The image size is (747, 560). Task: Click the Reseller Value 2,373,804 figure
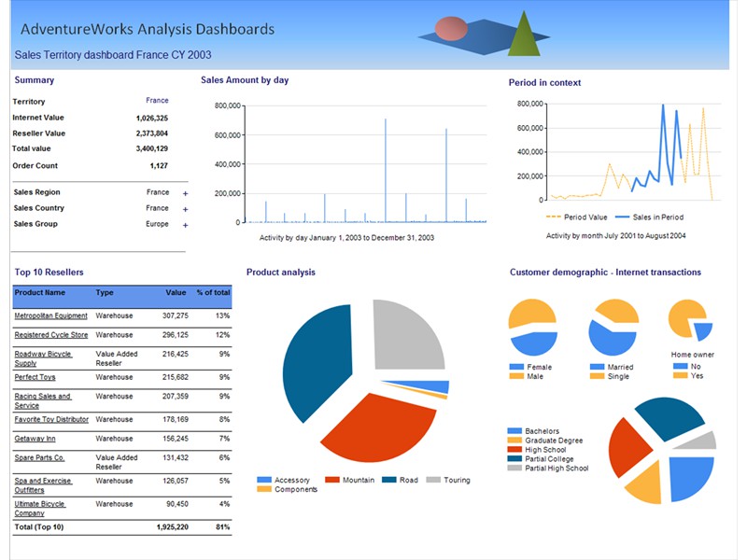[x=152, y=133]
